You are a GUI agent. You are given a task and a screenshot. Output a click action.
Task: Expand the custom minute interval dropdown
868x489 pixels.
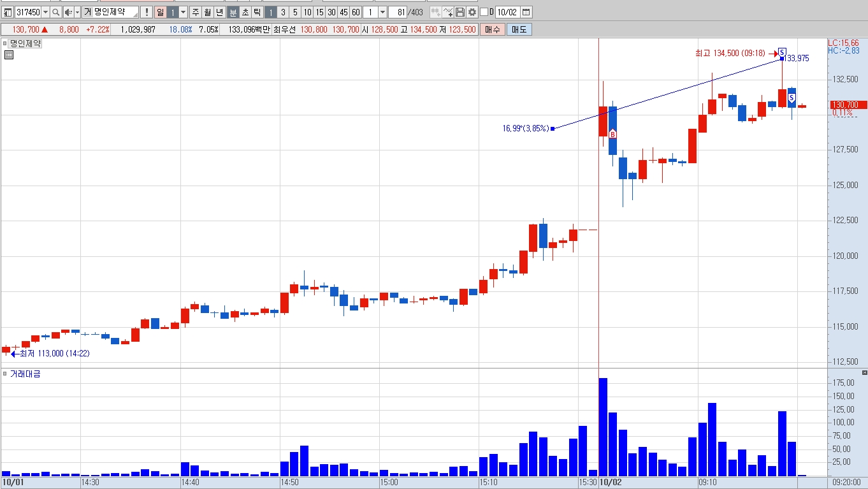coord(382,12)
